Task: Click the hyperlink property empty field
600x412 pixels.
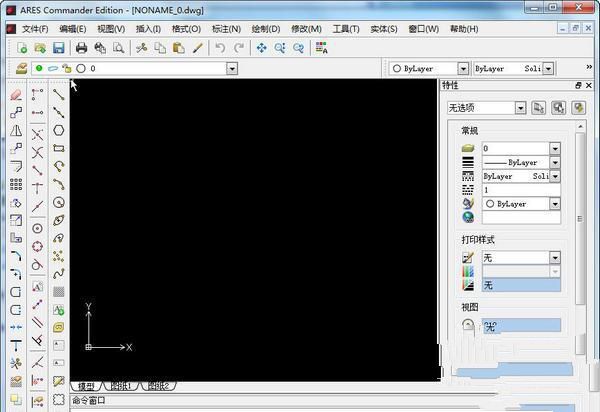Action: 521,218
